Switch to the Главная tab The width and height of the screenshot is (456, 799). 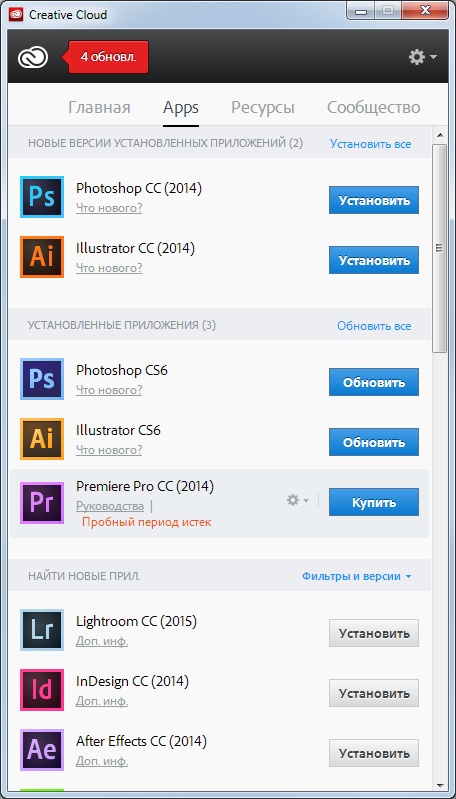click(x=99, y=108)
